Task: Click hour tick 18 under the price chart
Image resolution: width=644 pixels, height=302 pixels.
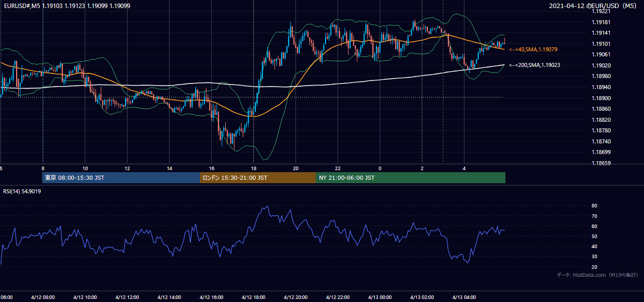Action: tap(254, 168)
